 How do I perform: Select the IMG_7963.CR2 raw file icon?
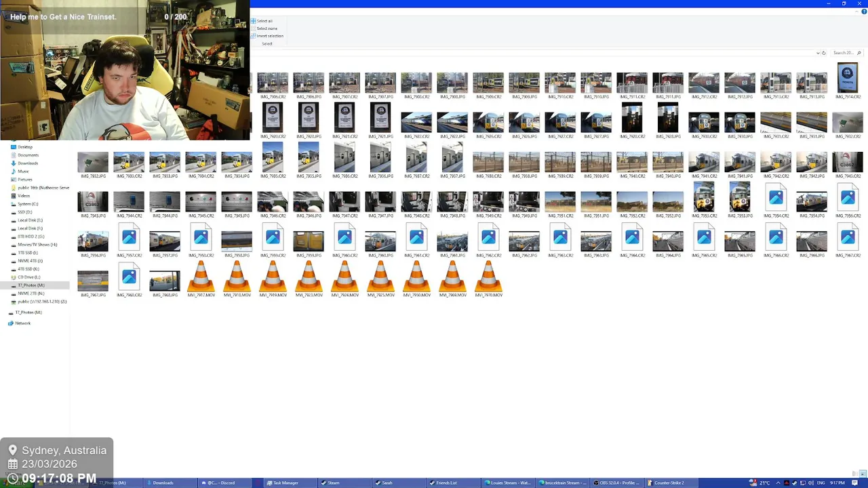[x=560, y=239]
